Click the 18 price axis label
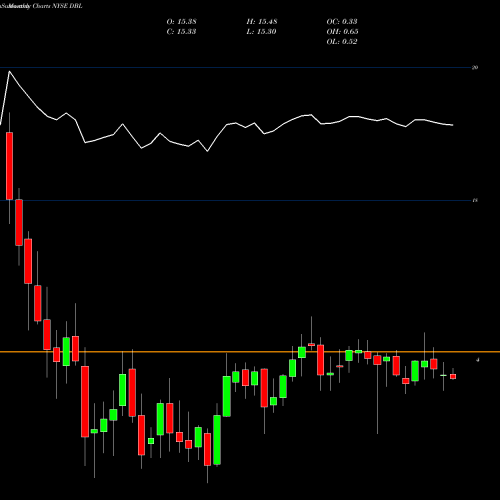The height and width of the screenshot is (500, 500). coord(475,200)
